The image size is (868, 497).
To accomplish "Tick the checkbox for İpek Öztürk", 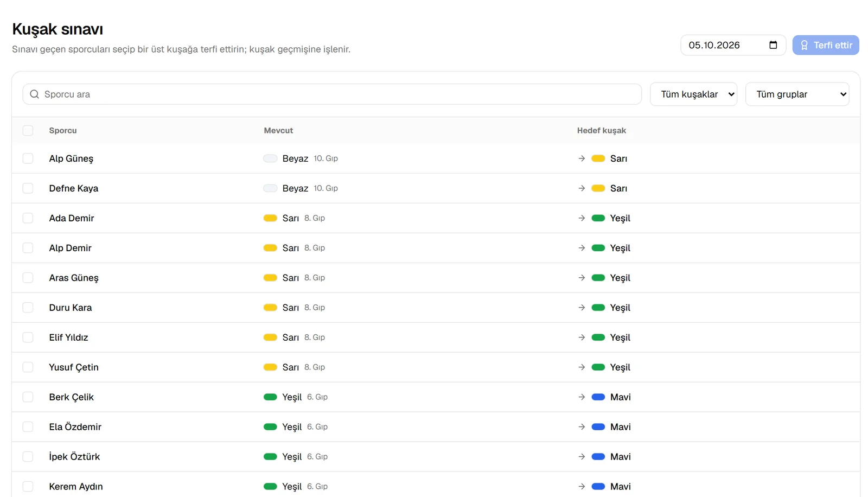I will [28, 457].
